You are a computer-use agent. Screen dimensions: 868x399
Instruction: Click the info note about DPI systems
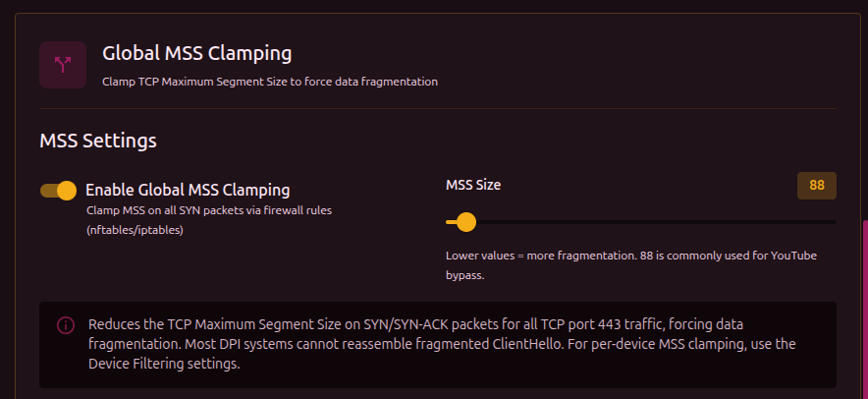coord(442,344)
